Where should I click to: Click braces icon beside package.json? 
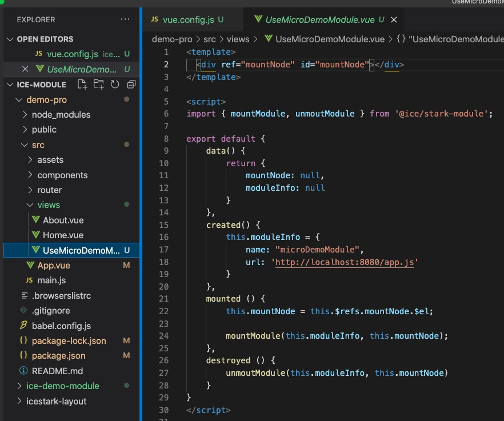point(23,355)
